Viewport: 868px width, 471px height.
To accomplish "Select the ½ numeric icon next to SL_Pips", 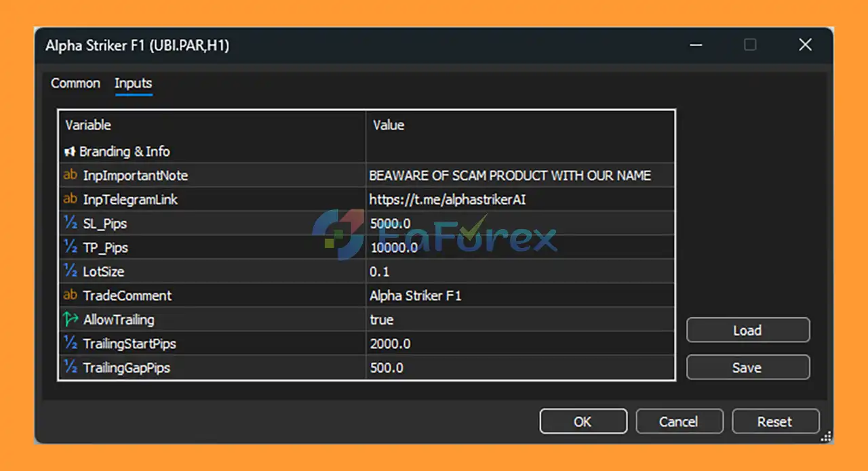I will point(70,223).
